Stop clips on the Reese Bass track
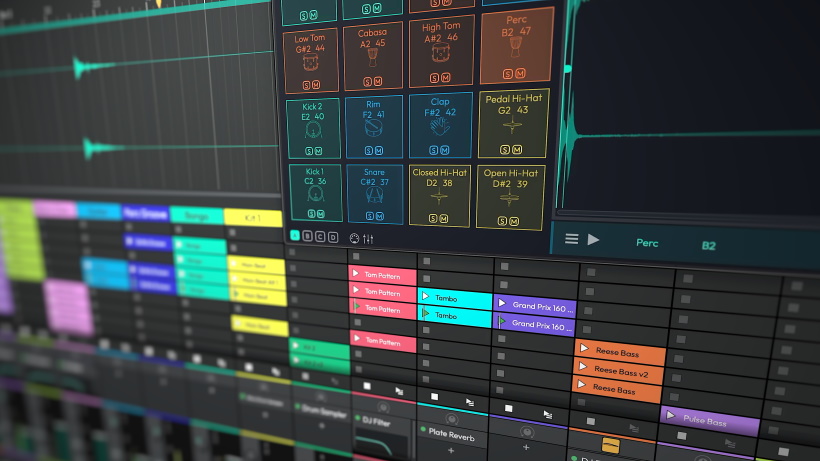This screenshot has height=461, width=820. (590, 421)
